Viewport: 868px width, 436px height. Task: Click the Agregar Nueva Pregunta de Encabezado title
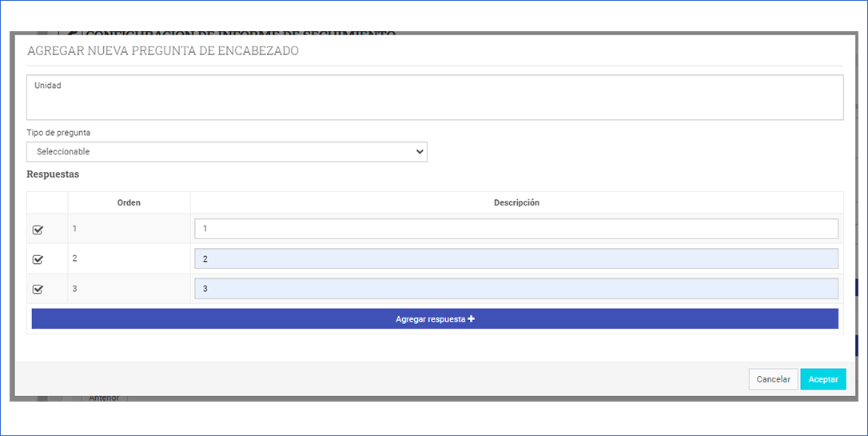[x=163, y=51]
